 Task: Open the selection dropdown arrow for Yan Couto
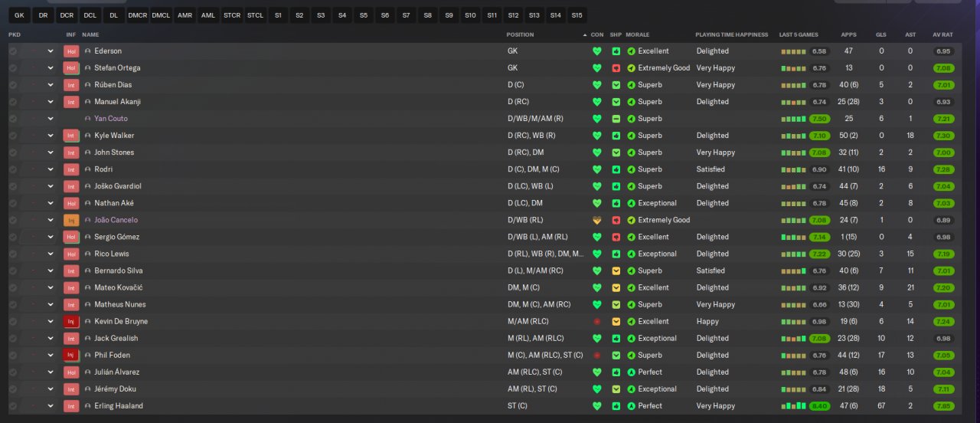(x=51, y=119)
